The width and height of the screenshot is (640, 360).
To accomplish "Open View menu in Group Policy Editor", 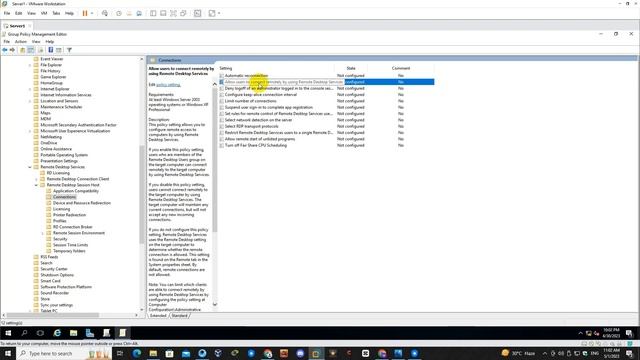I will 36,42.
